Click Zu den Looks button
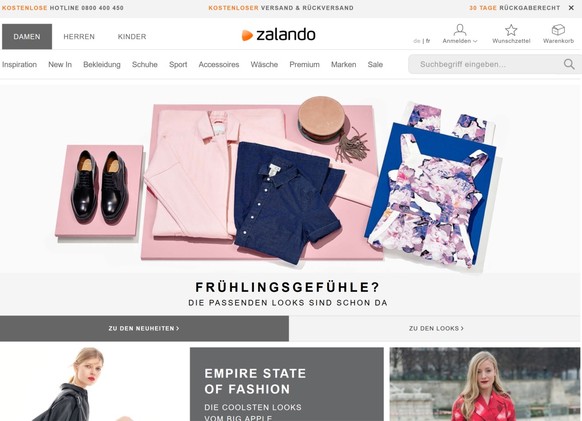The width and height of the screenshot is (582, 421). (x=436, y=329)
